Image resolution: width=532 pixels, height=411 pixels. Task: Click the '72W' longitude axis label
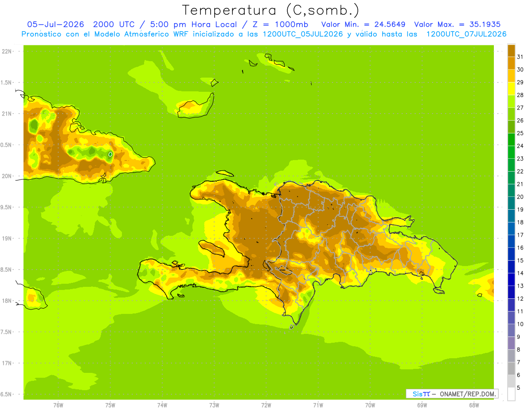pyautogui.click(x=266, y=405)
